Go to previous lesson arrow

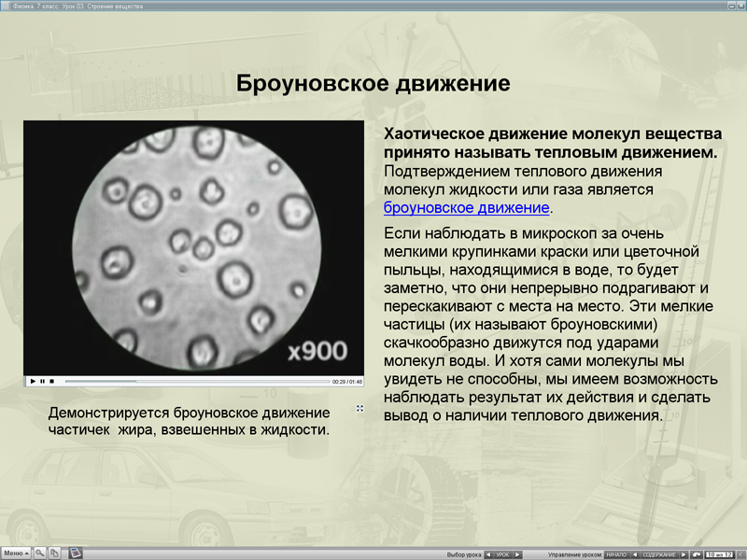(488, 554)
